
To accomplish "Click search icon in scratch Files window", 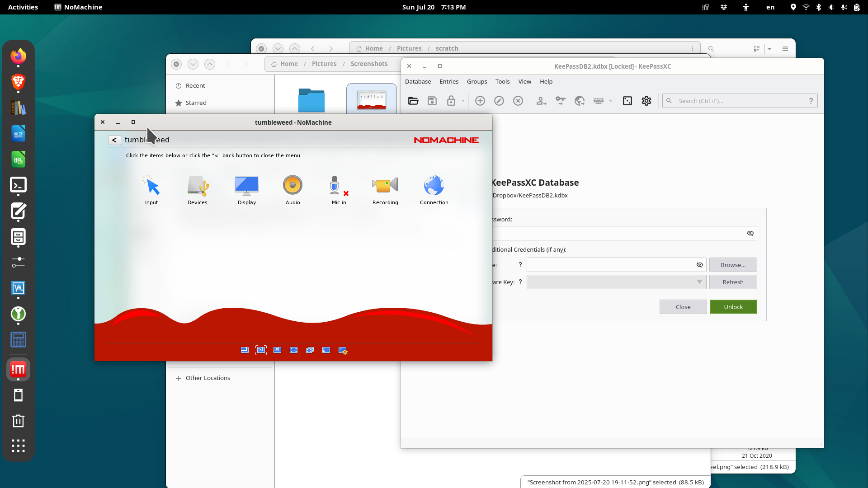I will pos(711,48).
